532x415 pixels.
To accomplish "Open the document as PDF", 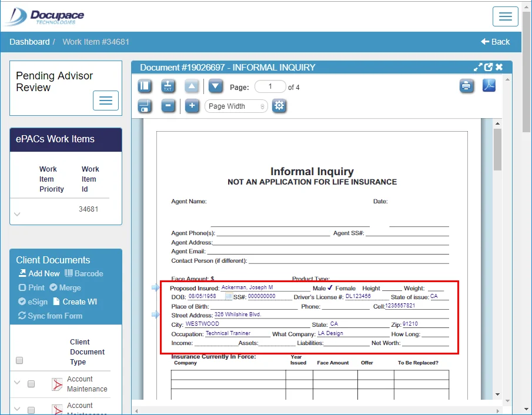I will [x=490, y=86].
